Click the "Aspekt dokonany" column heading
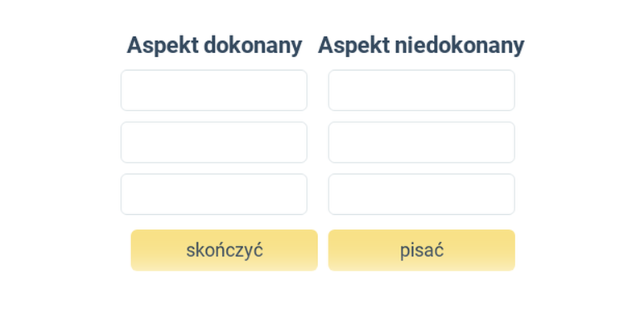 click(214, 45)
